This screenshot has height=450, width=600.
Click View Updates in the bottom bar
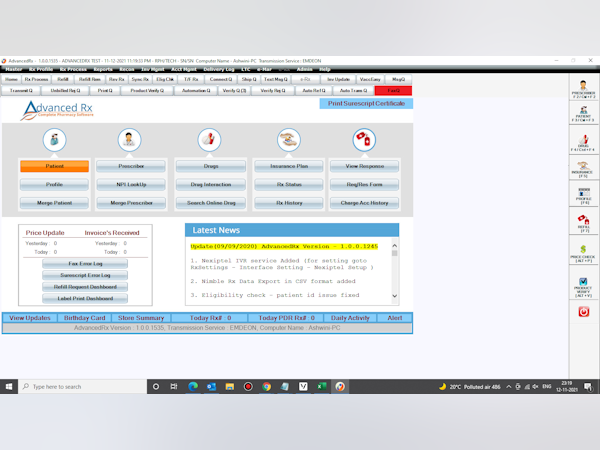pyautogui.click(x=30, y=318)
